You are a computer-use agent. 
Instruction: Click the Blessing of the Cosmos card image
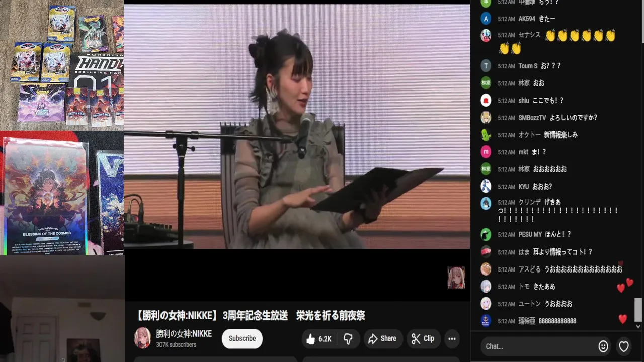point(45,196)
